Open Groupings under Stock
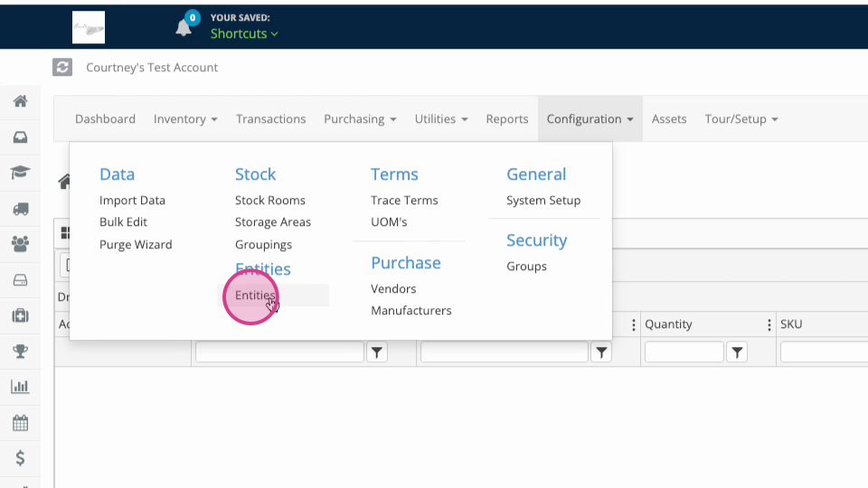Viewport: 868px width, 488px height. (x=263, y=245)
